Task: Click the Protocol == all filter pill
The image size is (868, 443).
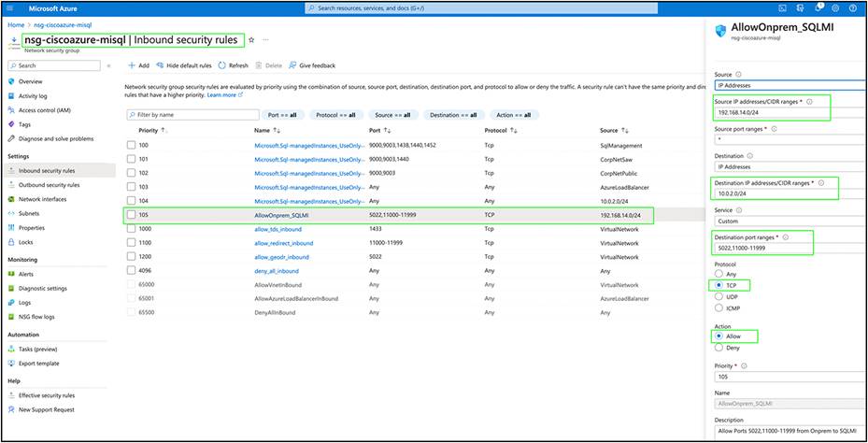Action: point(336,115)
